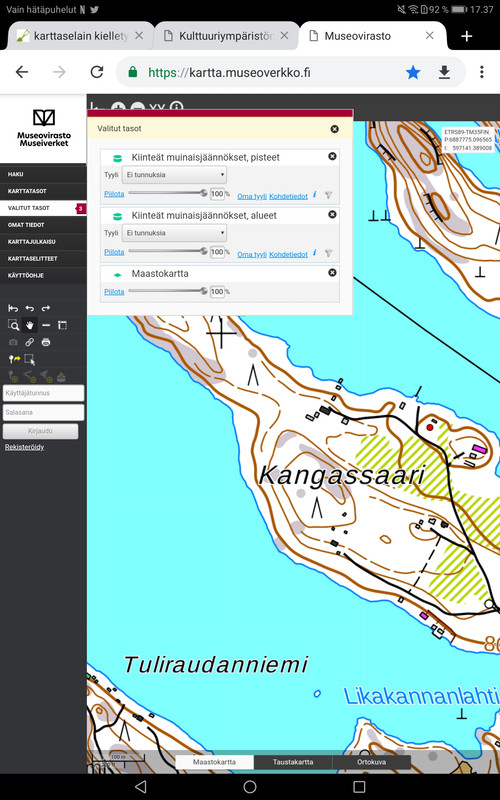500x800 pixels.
Task: Click green icon beside Maastokartta layer
Action: (117, 274)
